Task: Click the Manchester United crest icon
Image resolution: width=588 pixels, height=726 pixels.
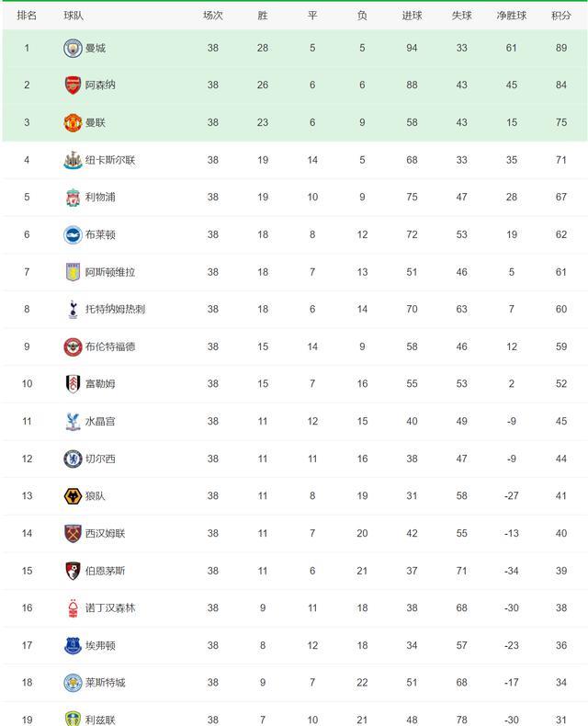Action: tap(73, 123)
